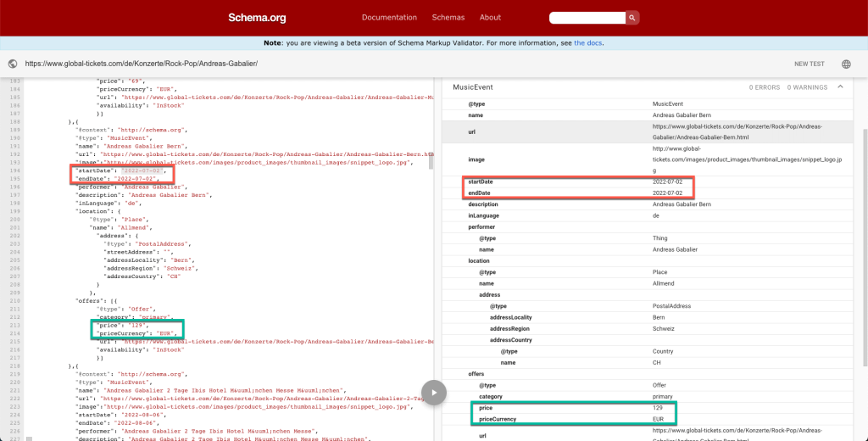Click the right panel vertical scrollbar
868x441 pixels.
(x=864, y=249)
